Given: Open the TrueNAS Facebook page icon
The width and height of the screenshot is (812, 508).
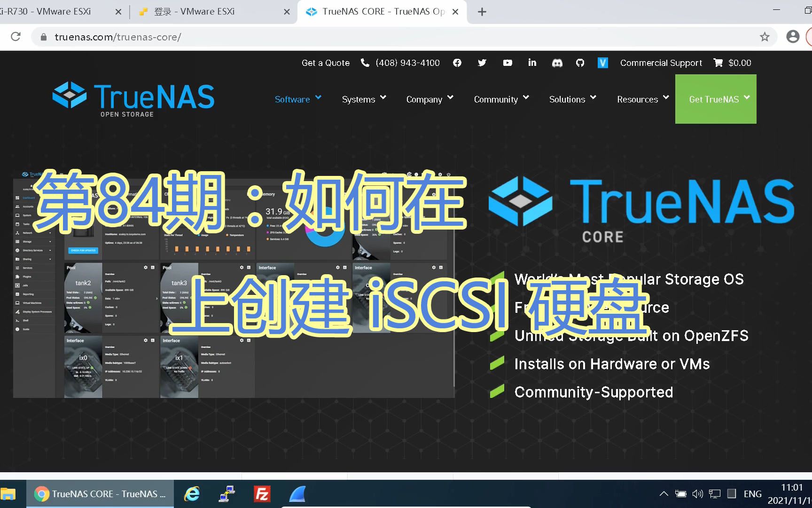Looking at the screenshot, I should pyautogui.click(x=457, y=63).
